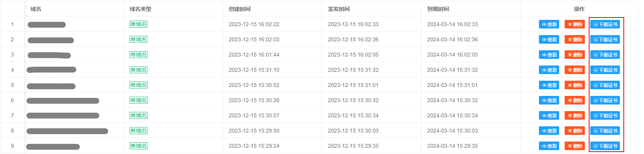This screenshot has height=154, width=644.
Task: Click 查看 button in row 9
Action: [549, 146]
